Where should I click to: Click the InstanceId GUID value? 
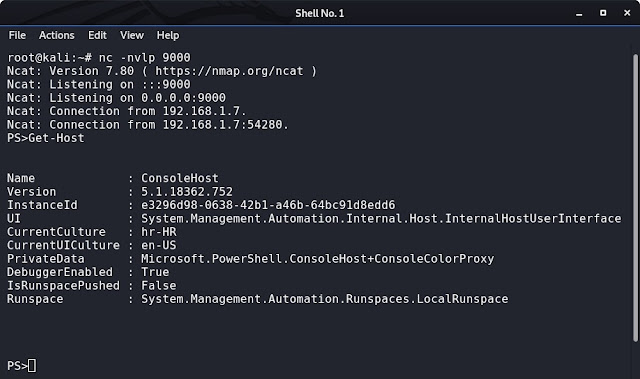pos(268,205)
